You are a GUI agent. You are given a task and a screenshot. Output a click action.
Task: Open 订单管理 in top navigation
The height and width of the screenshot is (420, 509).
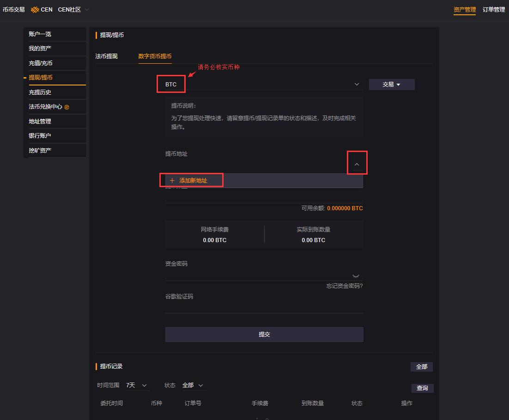click(x=494, y=10)
